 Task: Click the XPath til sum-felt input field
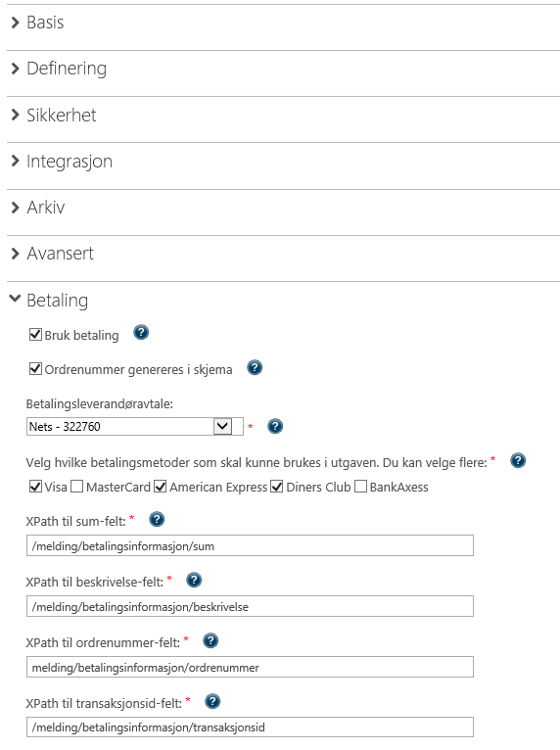(250, 545)
